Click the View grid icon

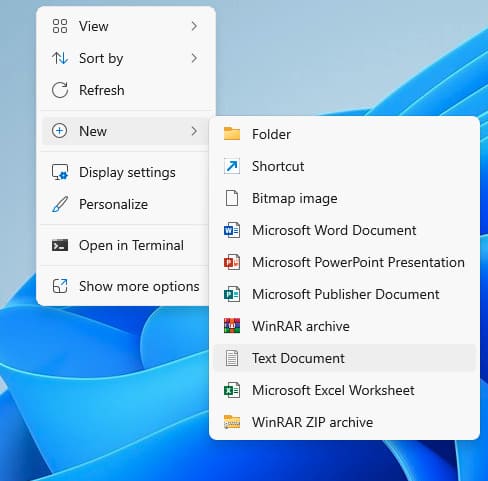(60, 26)
